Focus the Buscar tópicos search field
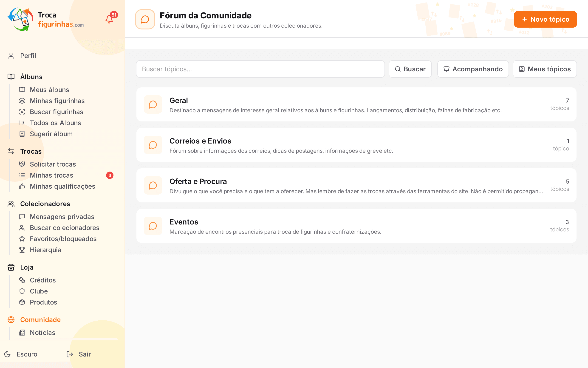The image size is (588, 368). [x=260, y=69]
